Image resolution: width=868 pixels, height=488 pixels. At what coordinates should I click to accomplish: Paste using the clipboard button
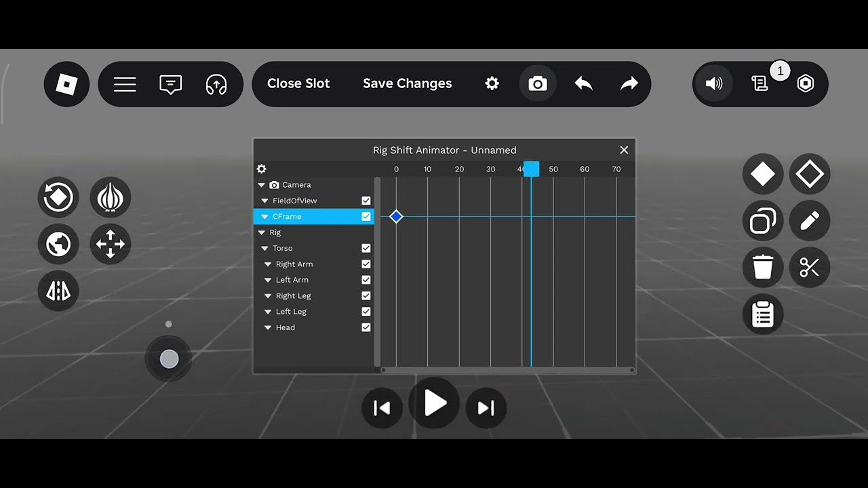[763, 314]
